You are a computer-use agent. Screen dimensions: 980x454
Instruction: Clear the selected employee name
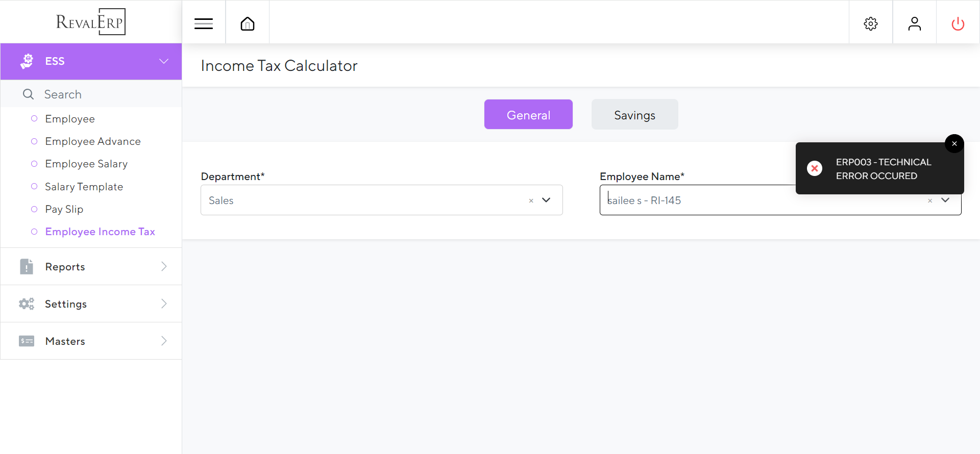(x=930, y=200)
